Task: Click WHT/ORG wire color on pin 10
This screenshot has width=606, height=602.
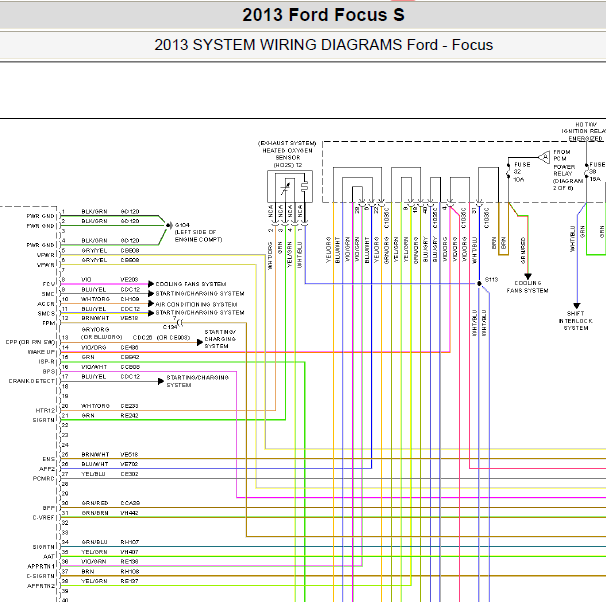Action: click(95, 299)
